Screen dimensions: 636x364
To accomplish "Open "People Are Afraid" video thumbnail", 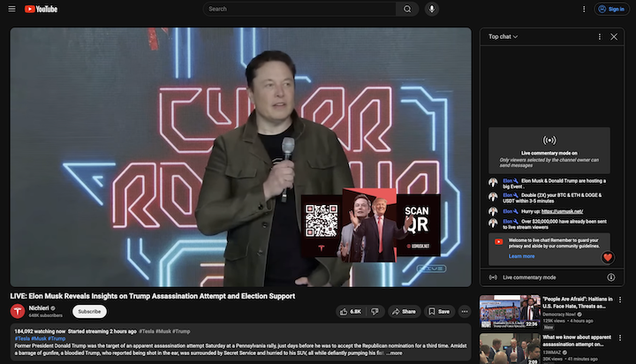I will (510, 312).
